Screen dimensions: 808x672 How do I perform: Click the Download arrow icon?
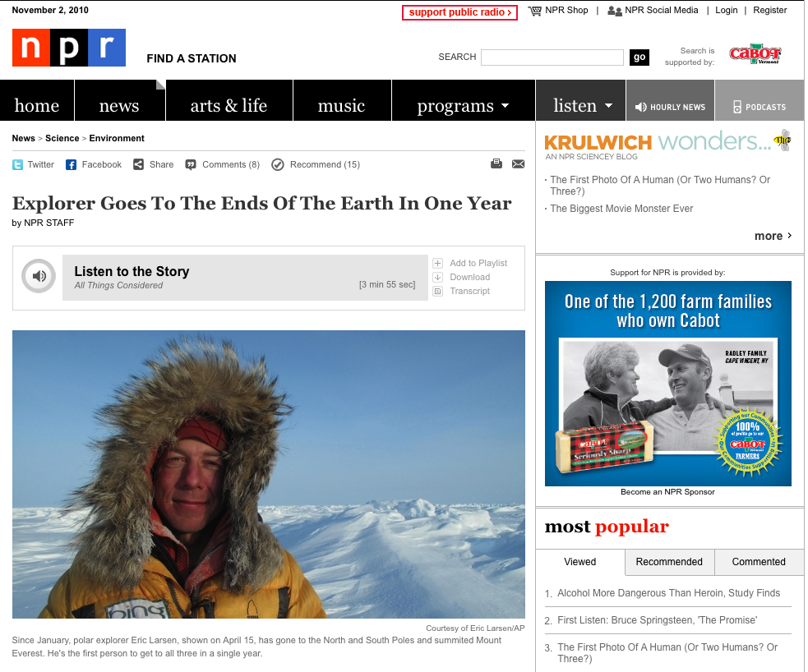click(437, 277)
